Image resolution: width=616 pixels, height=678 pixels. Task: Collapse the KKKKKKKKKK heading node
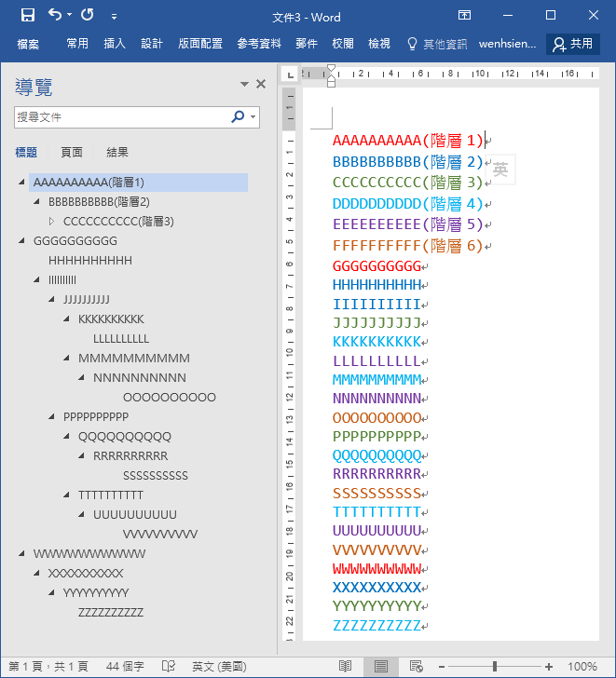[66, 319]
